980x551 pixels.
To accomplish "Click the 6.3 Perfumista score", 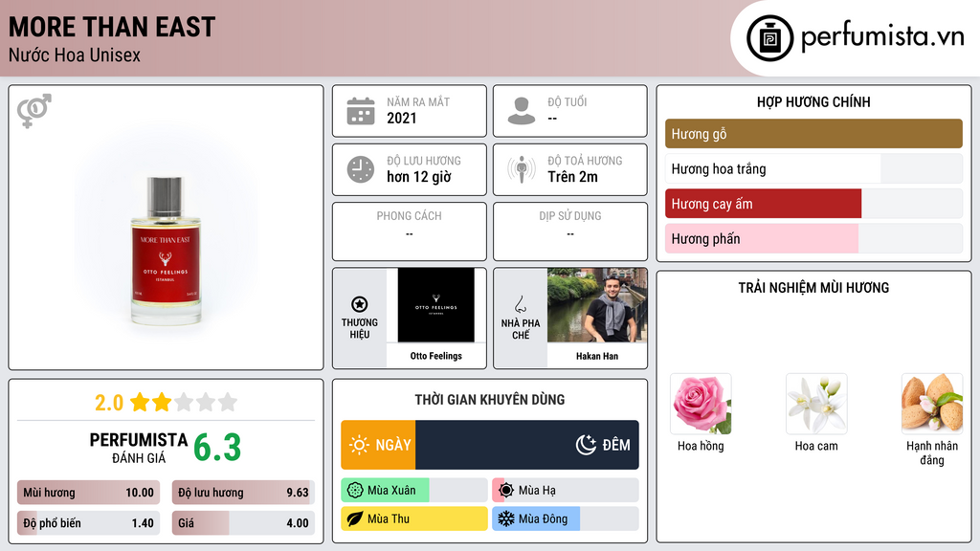I will (x=217, y=448).
